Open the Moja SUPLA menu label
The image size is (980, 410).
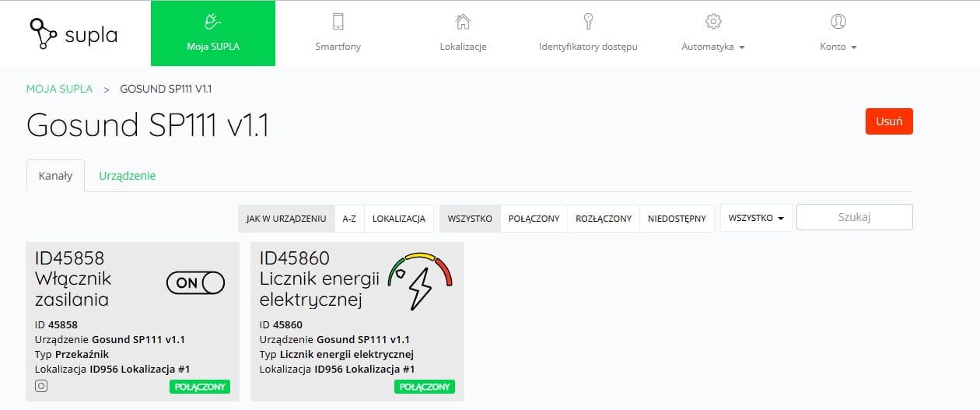pos(213,47)
